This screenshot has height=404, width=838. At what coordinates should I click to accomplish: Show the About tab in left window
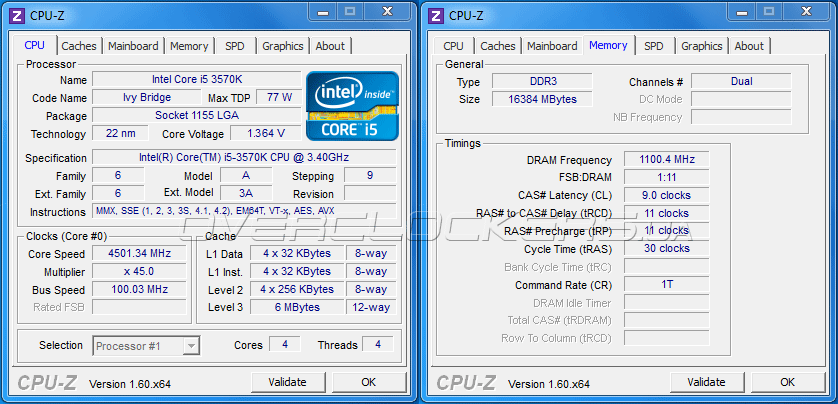tap(330, 46)
